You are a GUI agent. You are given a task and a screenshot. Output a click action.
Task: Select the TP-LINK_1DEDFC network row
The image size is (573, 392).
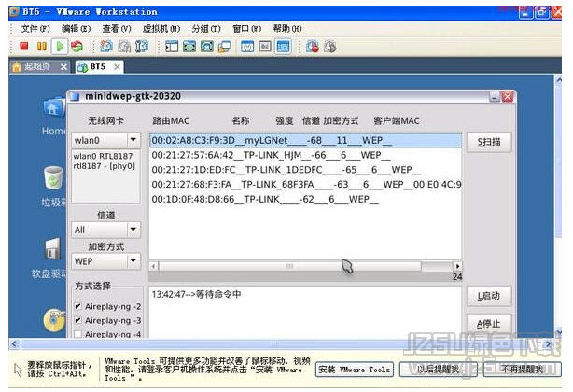[x=305, y=170]
